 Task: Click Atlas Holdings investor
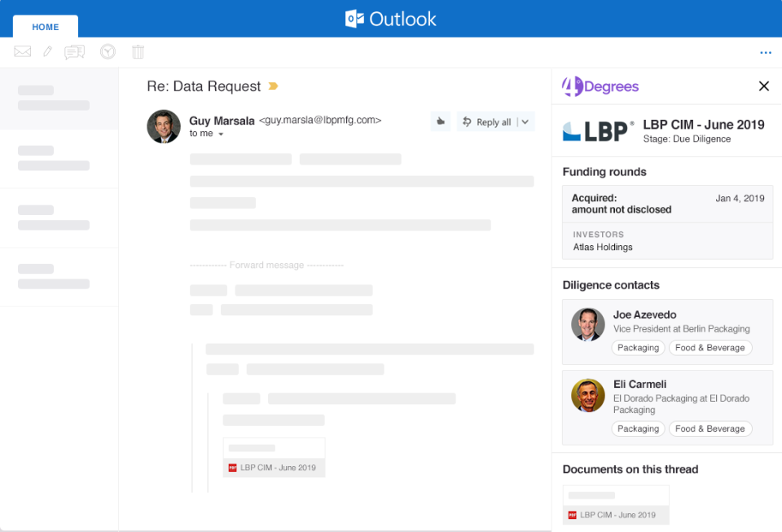(603, 248)
